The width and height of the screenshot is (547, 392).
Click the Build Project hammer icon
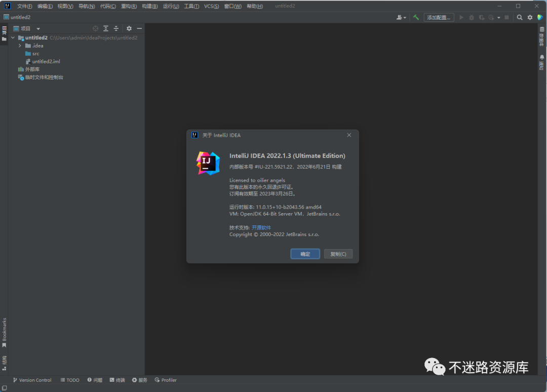coord(416,17)
